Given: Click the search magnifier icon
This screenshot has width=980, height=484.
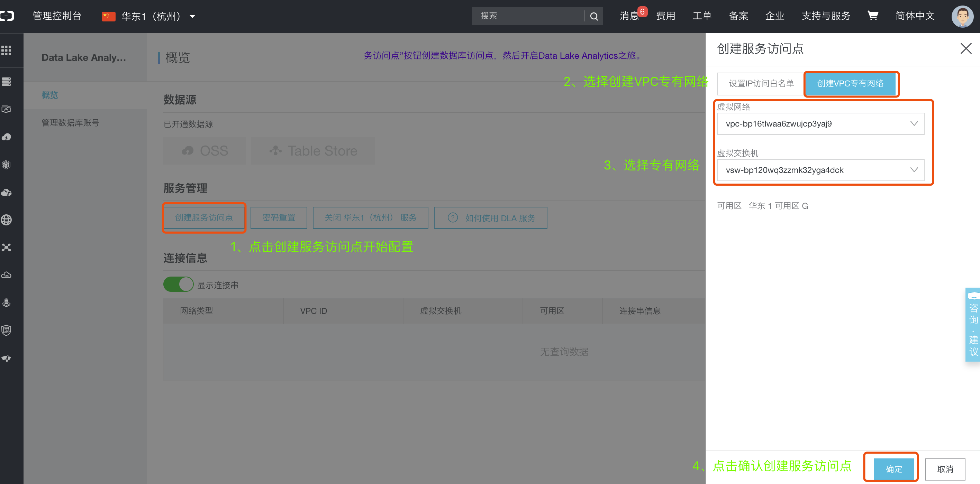Looking at the screenshot, I should tap(593, 16).
